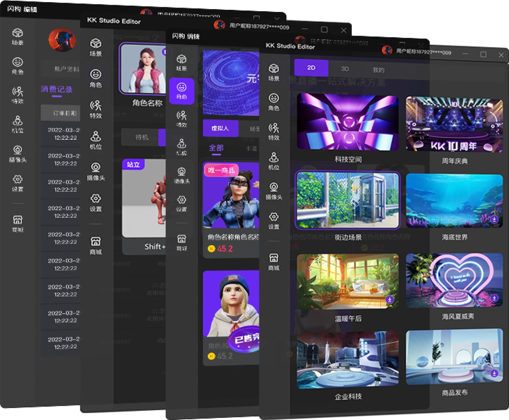Click download icon on 海底世界 scene
The width and height of the screenshot is (509, 420).
tap(494, 219)
